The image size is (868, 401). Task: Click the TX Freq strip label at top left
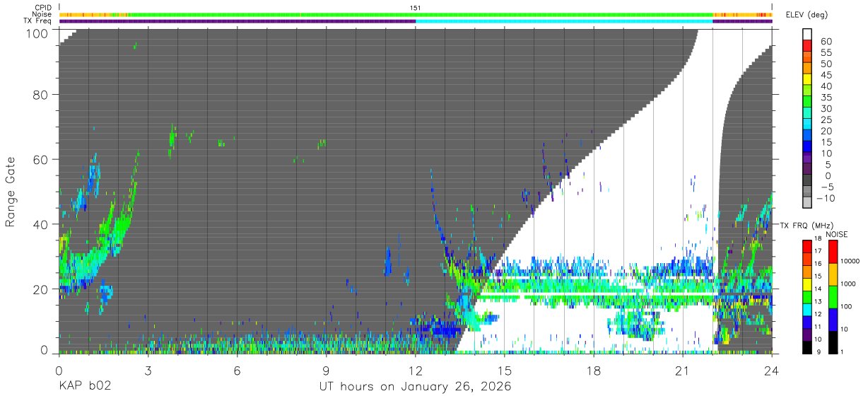[38, 21]
